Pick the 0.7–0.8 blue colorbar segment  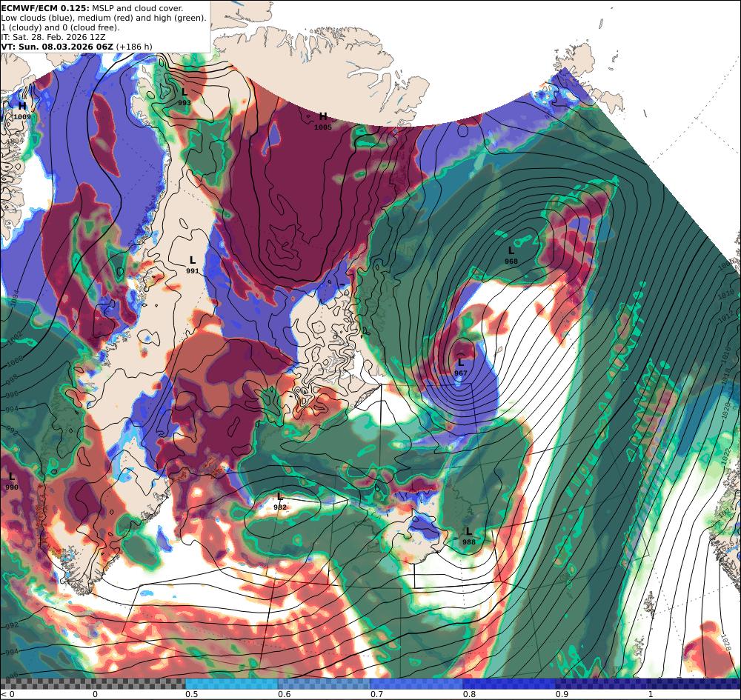click(x=416, y=684)
